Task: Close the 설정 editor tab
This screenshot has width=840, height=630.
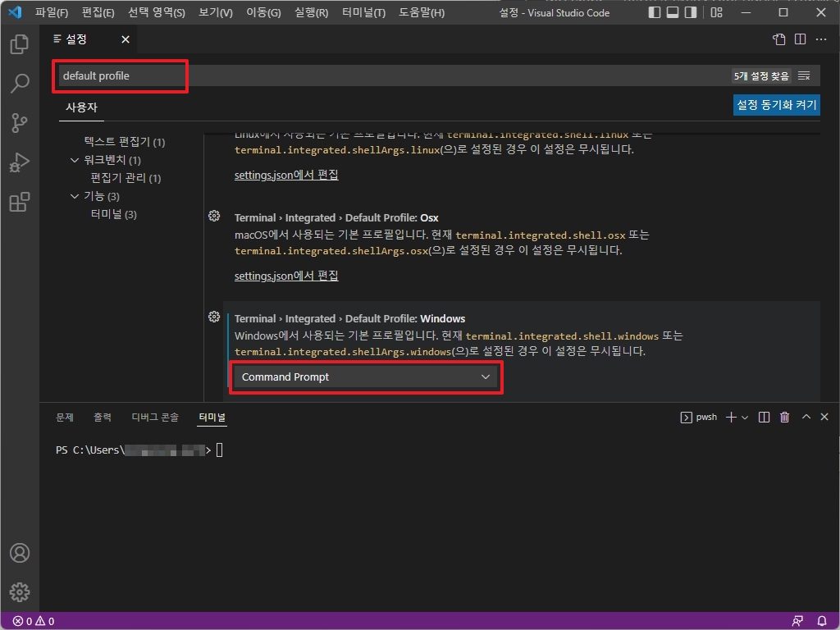Action: click(126, 39)
